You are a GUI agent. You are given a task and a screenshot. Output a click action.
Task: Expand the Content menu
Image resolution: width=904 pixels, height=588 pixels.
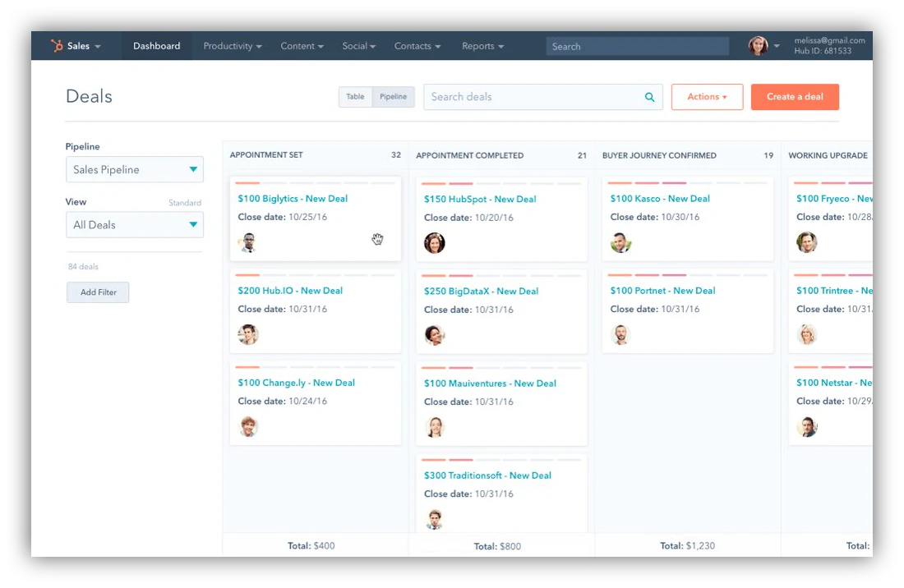click(x=302, y=46)
